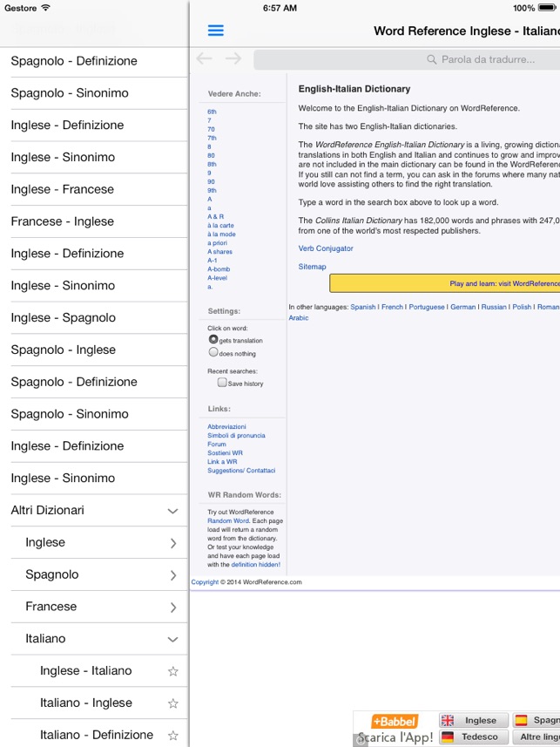The height and width of the screenshot is (747, 560).
Task: Open the Spanish language link
Action: tap(363, 307)
